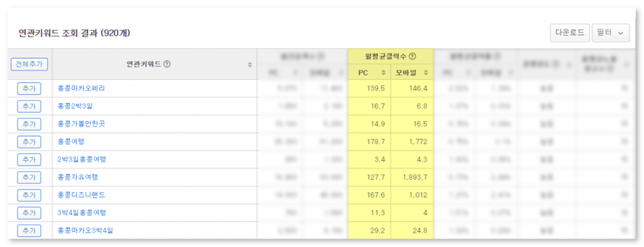Click help icon next to 연관키워드 header
Screen dimensions: 644x247
(x=167, y=64)
